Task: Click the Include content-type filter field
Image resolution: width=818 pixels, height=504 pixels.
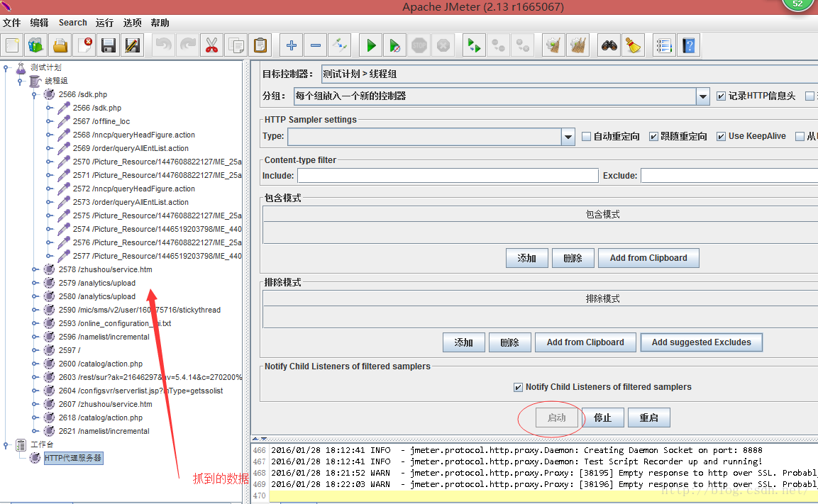Action: [x=448, y=176]
